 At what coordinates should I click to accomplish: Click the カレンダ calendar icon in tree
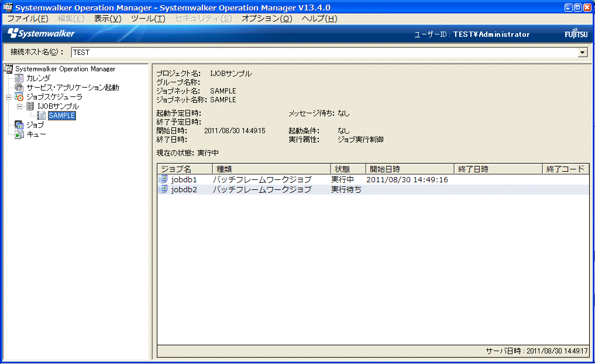(x=19, y=78)
